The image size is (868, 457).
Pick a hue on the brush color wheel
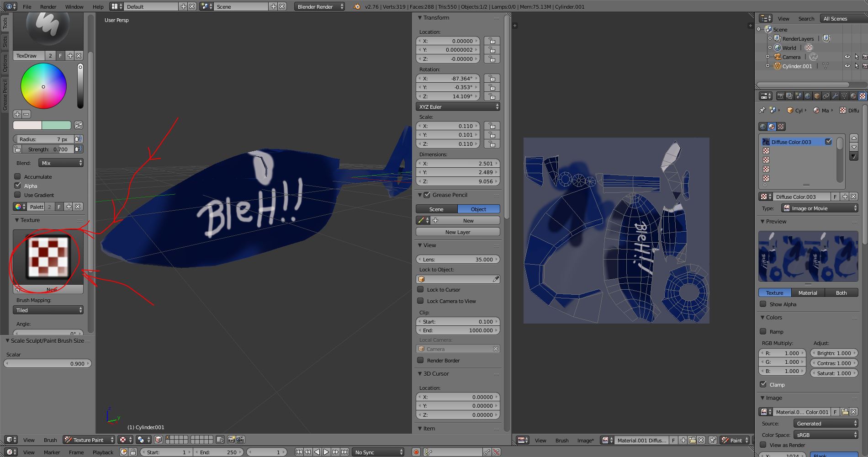[43, 86]
